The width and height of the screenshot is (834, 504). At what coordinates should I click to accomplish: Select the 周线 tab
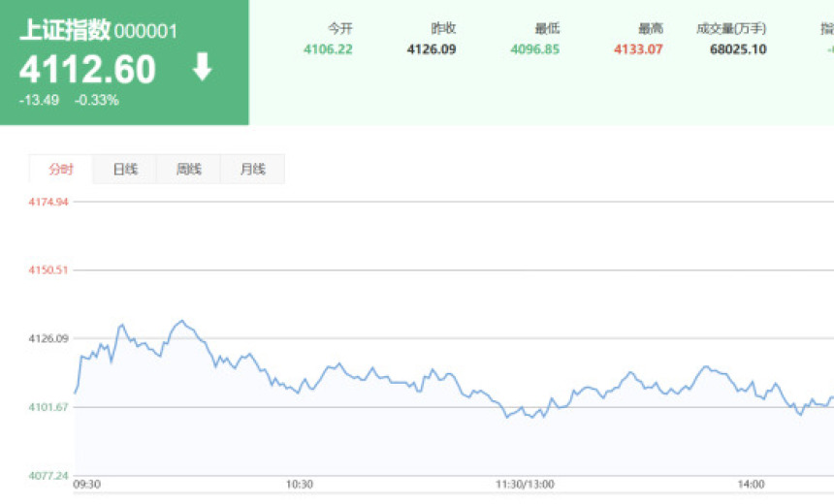pos(189,169)
